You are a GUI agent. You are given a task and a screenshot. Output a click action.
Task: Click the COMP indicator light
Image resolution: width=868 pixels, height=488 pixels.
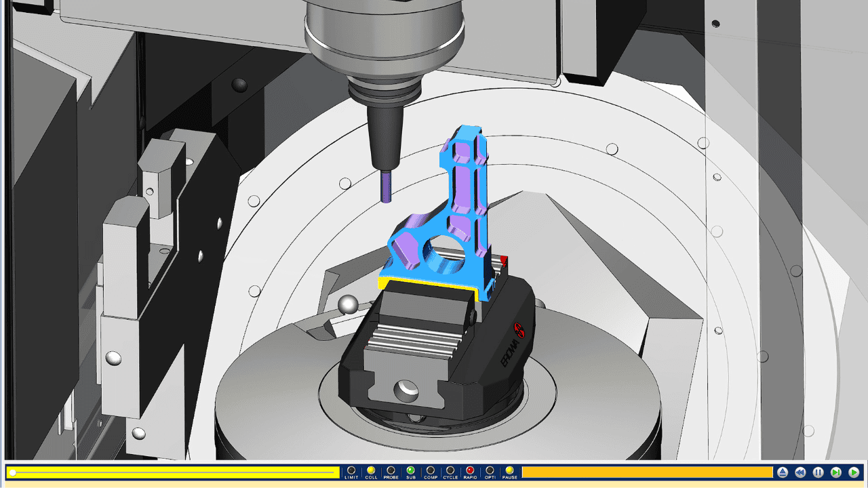pyautogui.click(x=431, y=470)
